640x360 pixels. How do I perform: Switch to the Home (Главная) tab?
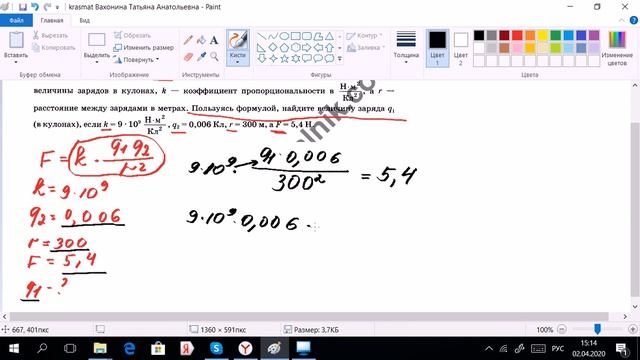tap(52, 20)
